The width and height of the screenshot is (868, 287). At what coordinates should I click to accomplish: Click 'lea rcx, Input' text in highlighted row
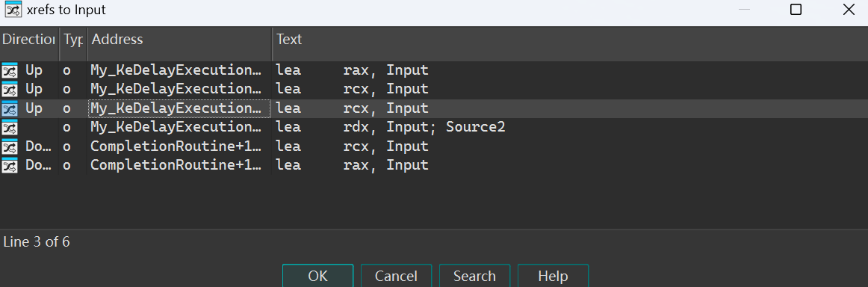(x=352, y=108)
